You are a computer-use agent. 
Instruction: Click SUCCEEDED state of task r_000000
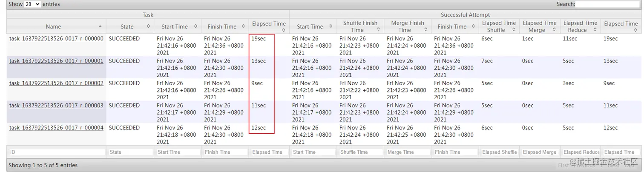(124, 39)
